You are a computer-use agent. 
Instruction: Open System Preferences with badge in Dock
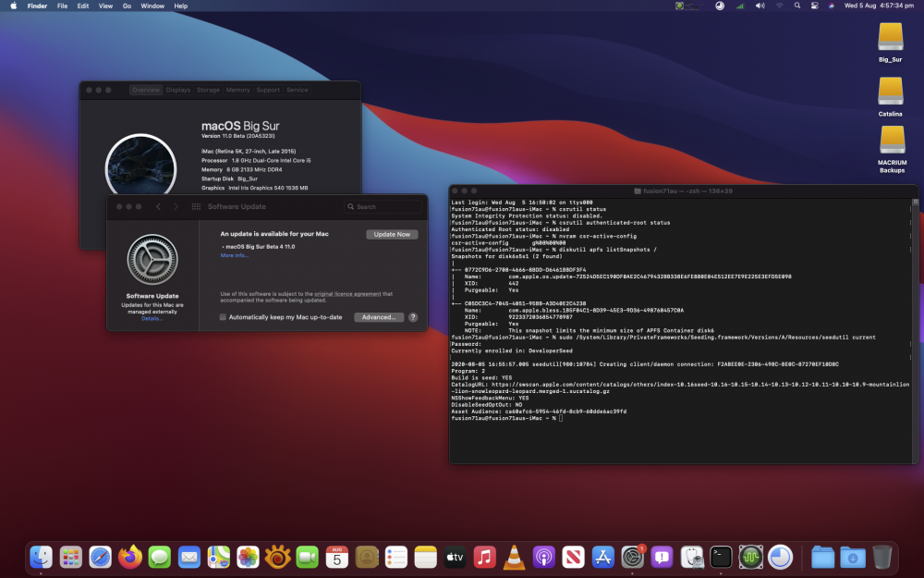(x=632, y=557)
